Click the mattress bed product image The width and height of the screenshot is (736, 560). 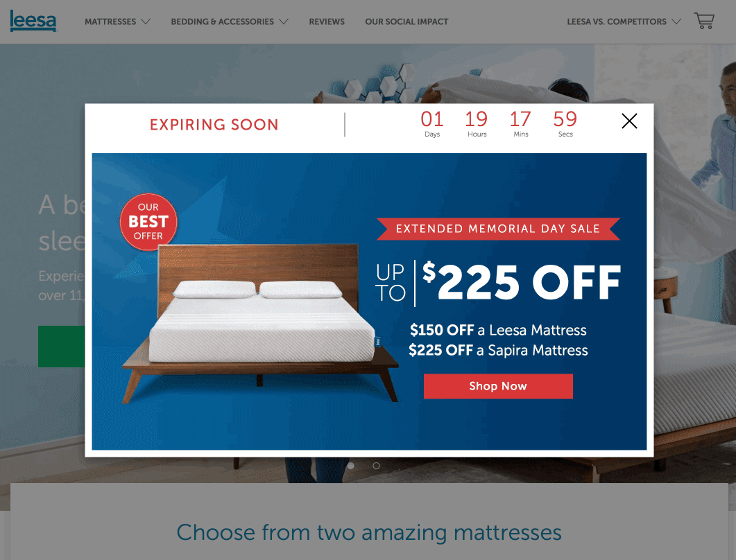(259, 324)
